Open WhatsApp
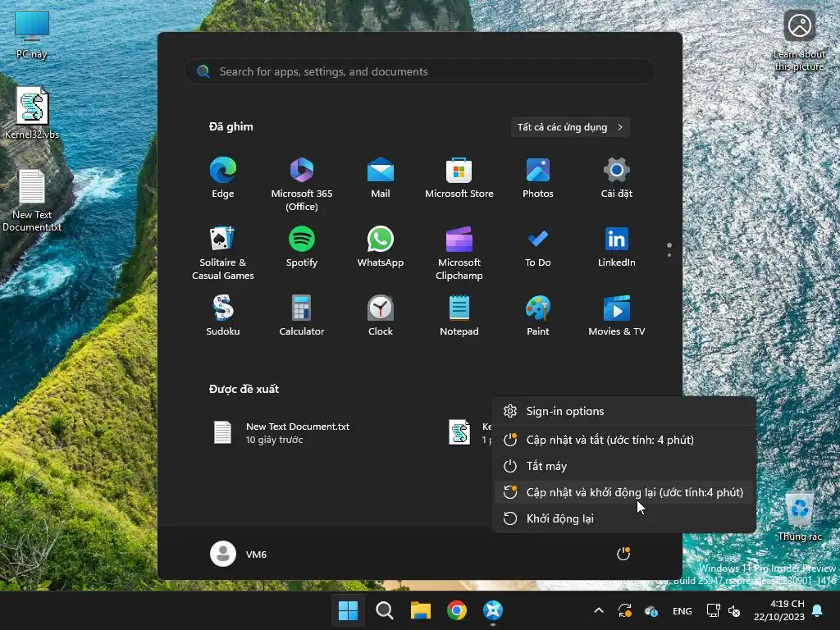The width and height of the screenshot is (840, 630). point(381,247)
